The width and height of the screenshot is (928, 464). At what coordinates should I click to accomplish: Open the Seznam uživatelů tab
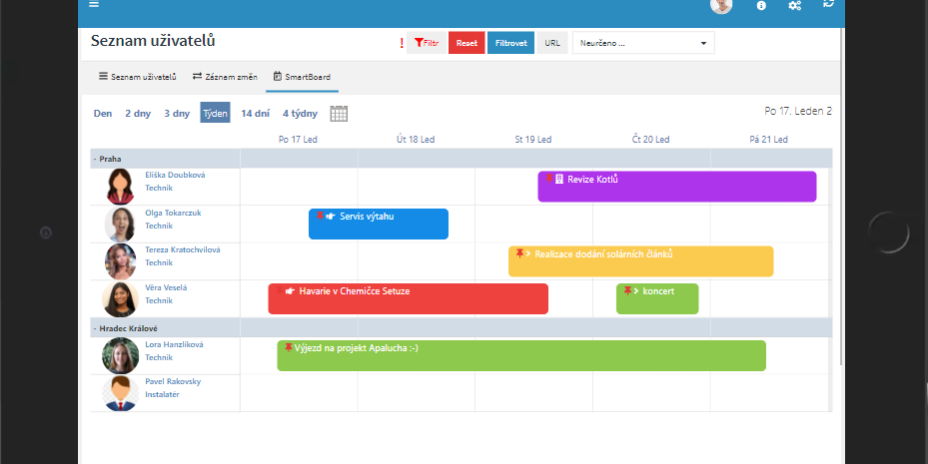[137, 76]
